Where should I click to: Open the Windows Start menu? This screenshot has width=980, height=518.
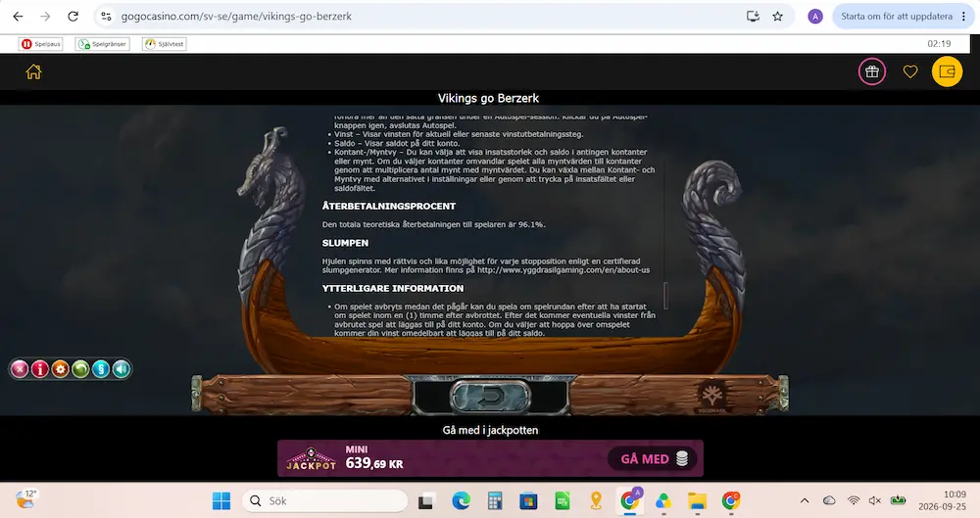tap(221, 500)
